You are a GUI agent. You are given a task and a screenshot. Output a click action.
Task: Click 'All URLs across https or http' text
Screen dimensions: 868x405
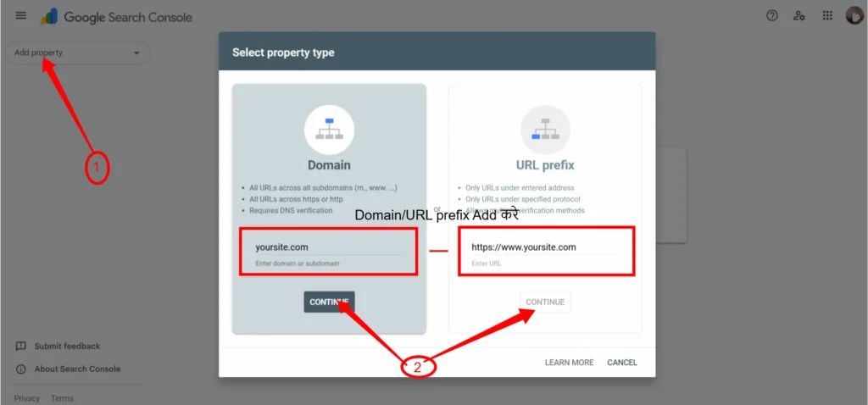(x=296, y=199)
